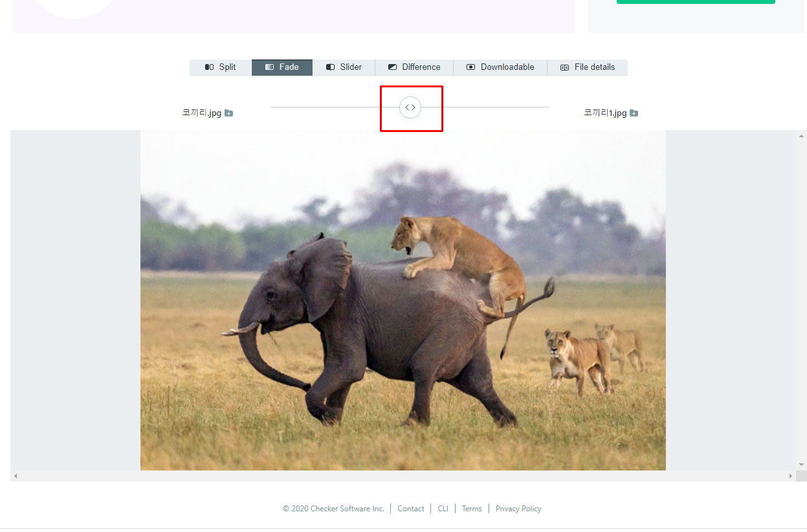The image size is (807, 532).
Task: Open the File details tab
Action: click(588, 67)
